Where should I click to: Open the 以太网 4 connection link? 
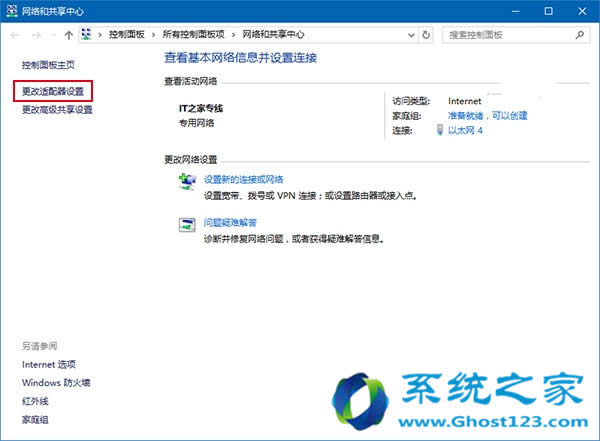point(465,130)
